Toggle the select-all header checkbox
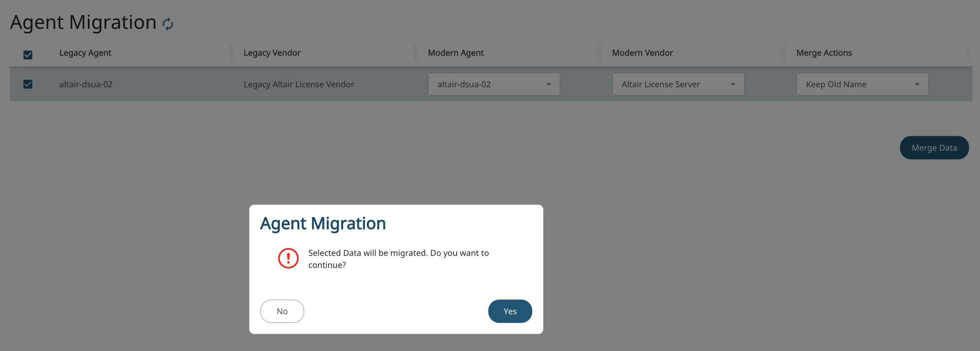This screenshot has width=980, height=351. tap(28, 55)
